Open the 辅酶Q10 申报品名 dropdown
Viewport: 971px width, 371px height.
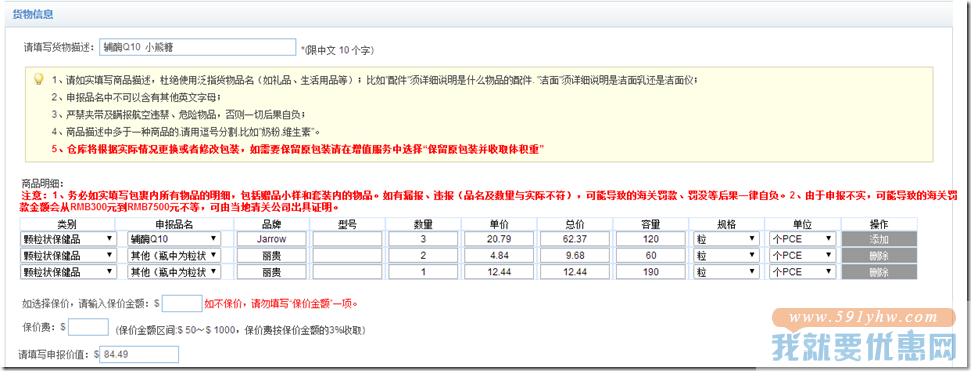[174, 239]
